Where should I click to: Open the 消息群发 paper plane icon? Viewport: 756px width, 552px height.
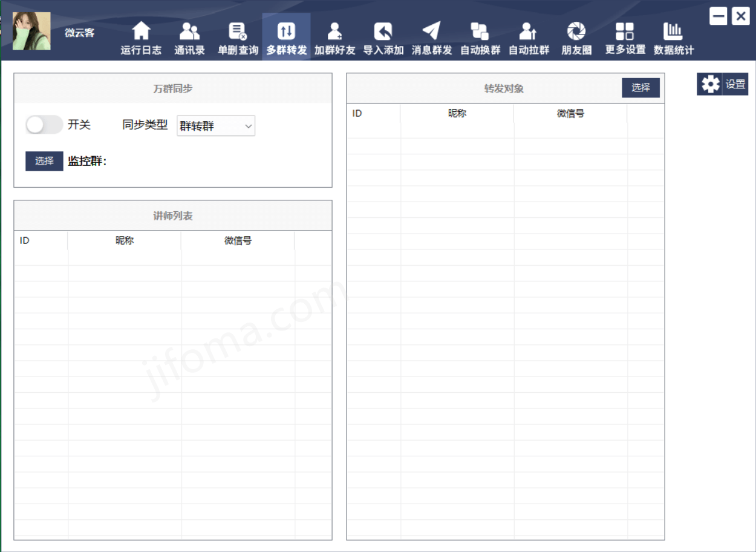431,31
